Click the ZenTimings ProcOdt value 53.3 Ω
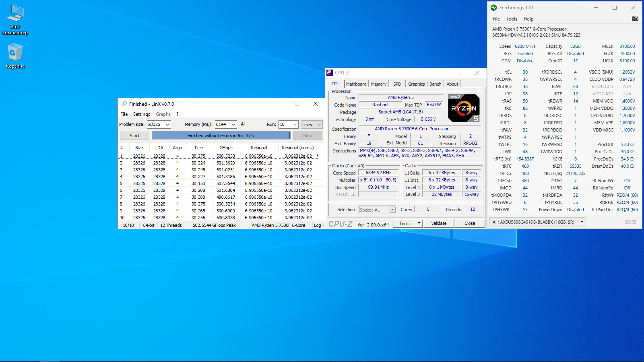The image size is (644, 362). coord(627,144)
